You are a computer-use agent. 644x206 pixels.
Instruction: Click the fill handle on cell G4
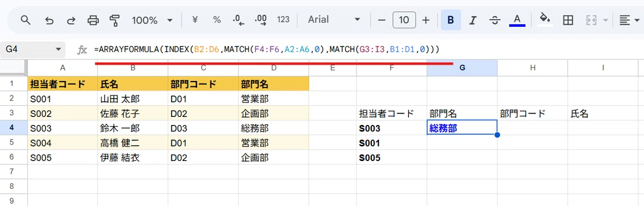497,135
